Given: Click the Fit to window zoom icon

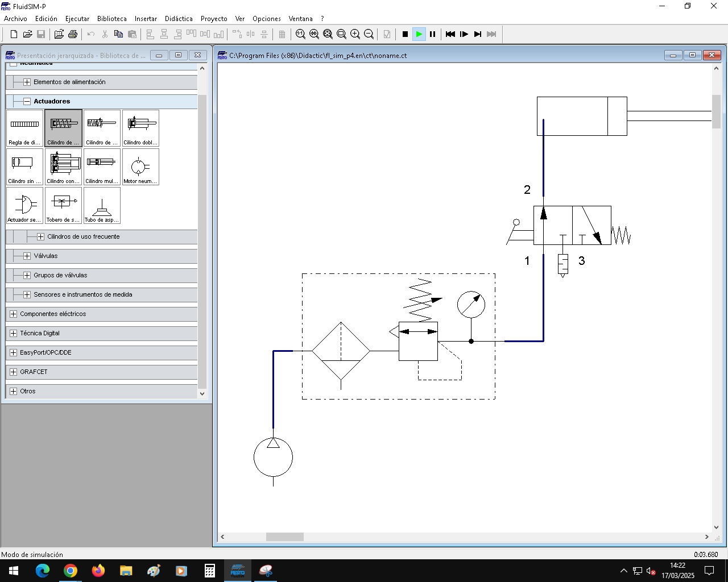Looking at the screenshot, I should click(328, 34).
